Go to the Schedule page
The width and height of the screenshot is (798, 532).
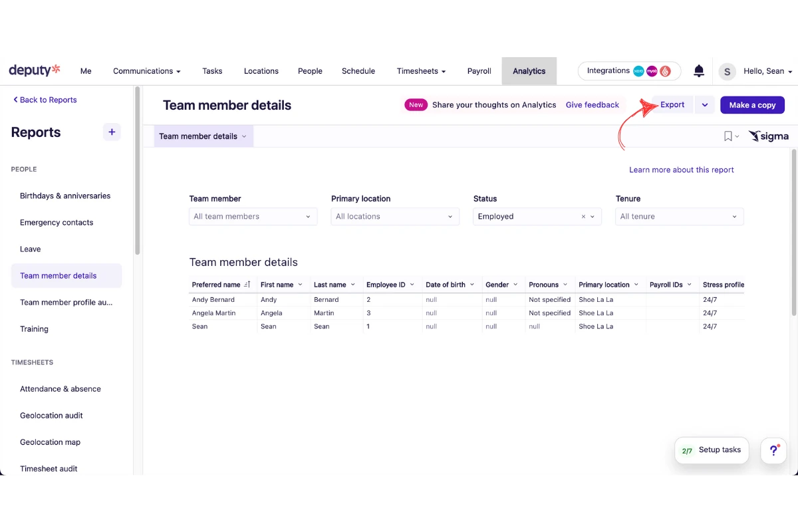click(x=358, y=71)
